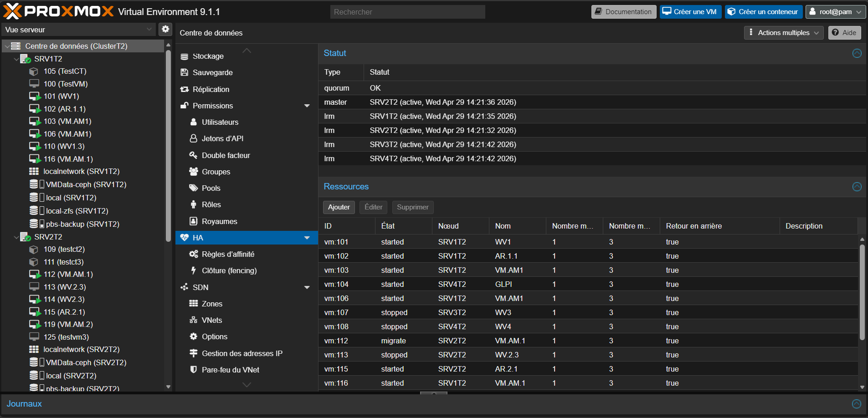Click network grid icon of localnetwork (SRV1T2)
This screenshot has width=868, height=418.
(34, 171)
